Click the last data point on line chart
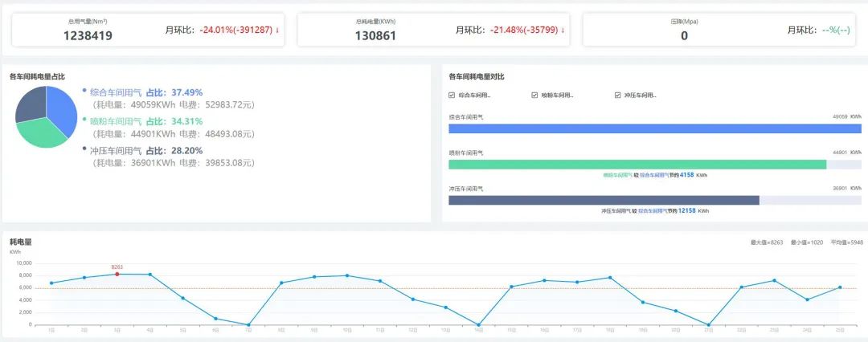Viewport: 868px width, 342px height. pyautogui.click(x=840, y=287)
